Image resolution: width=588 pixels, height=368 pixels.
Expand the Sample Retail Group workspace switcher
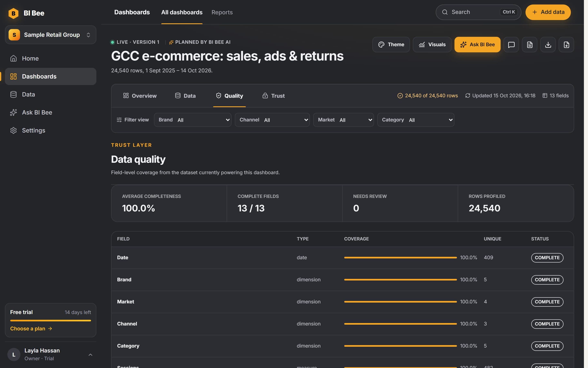point(51,35)
